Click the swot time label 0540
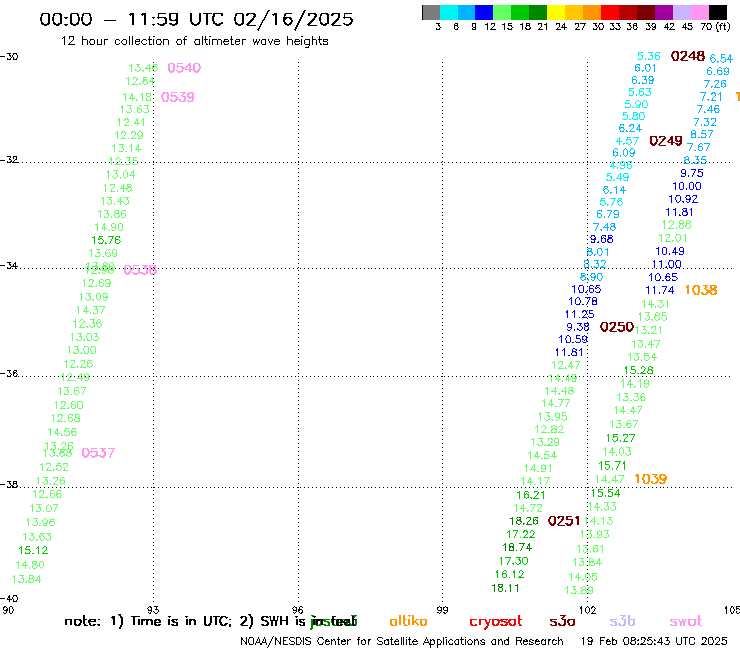The width and height of the screenshot is (740, 650). (x=184, y=68)
